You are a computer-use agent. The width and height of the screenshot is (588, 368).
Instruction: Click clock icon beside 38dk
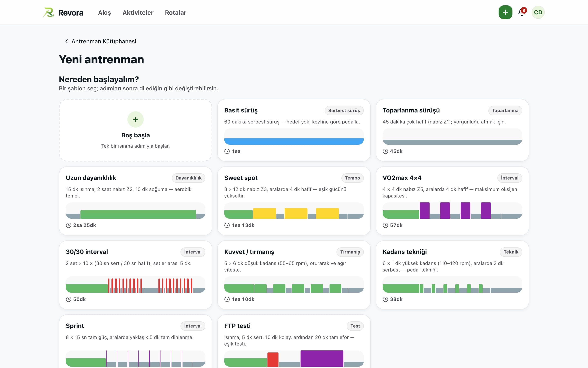385,299
